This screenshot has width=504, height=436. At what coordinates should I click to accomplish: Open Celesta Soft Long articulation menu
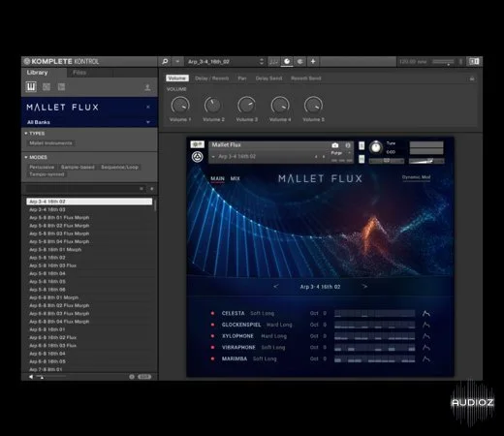point(262,313)
